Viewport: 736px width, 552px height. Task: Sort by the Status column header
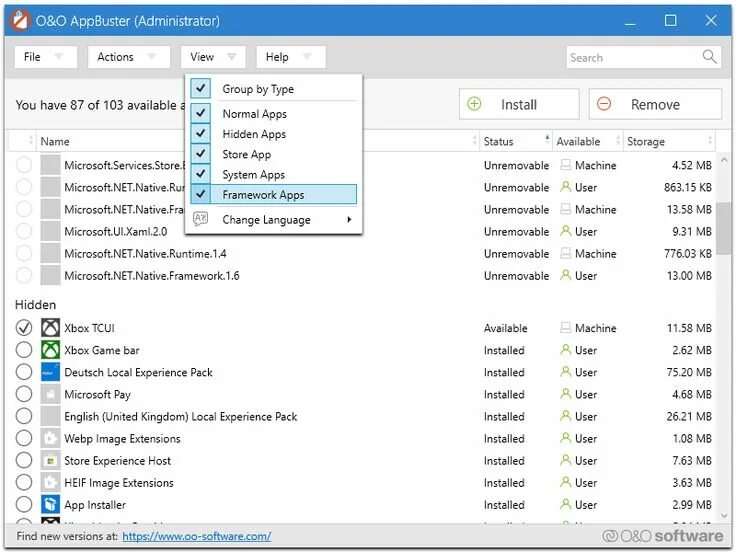516,141
